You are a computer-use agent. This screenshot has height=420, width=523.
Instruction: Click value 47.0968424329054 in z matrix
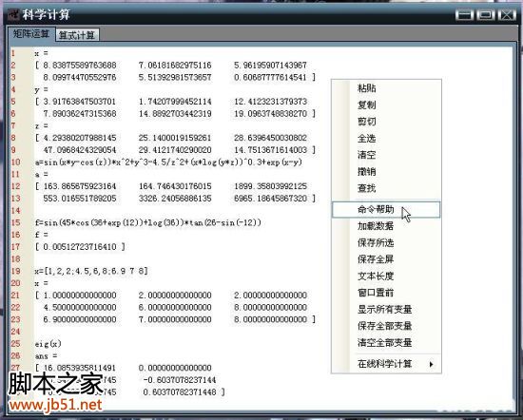(80, 150)
